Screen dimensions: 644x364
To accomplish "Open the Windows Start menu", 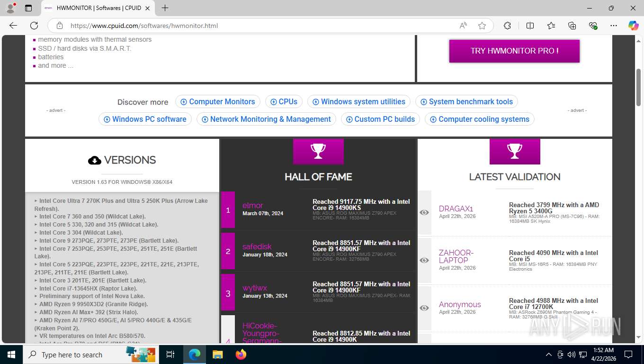I will [11, 355].
